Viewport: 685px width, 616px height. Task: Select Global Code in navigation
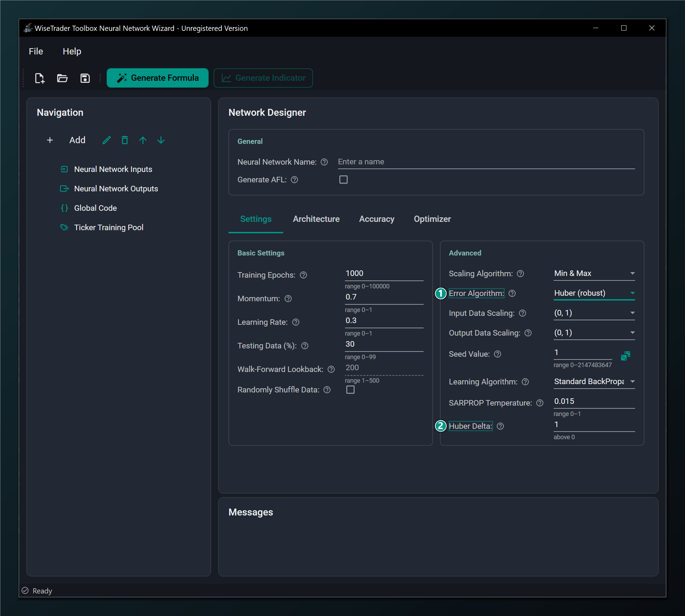coord(95,208)
